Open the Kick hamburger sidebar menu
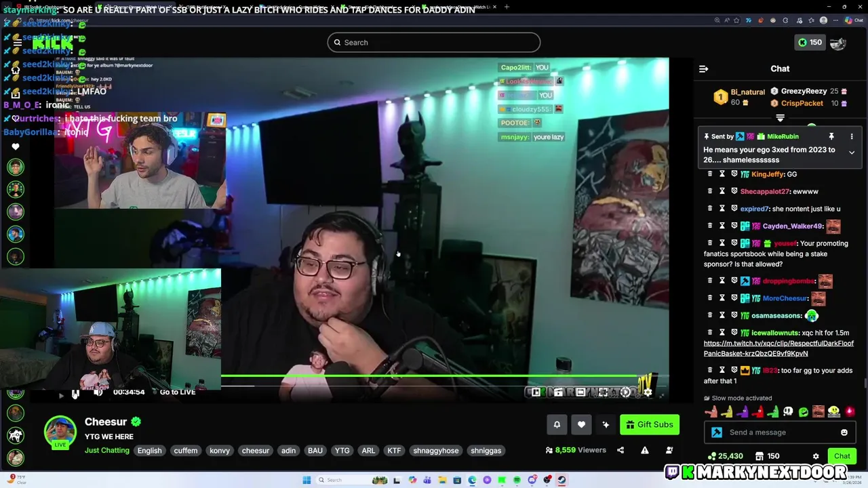 click(18, 43)
